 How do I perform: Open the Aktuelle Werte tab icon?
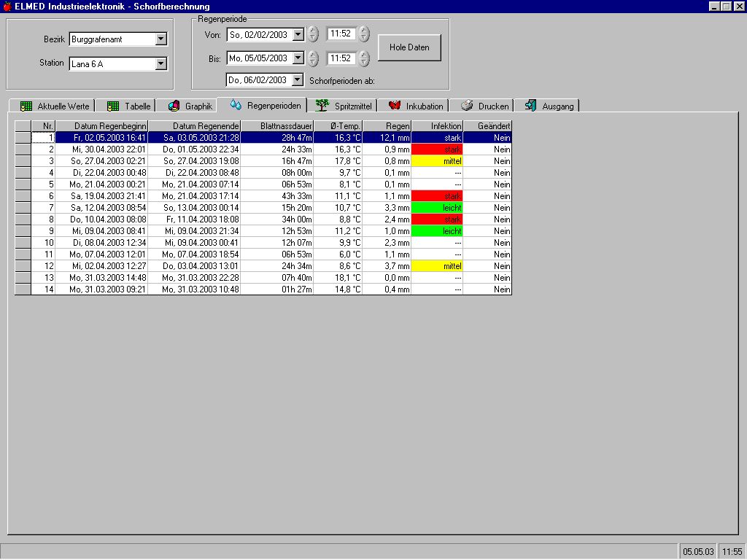coord(26,106)
